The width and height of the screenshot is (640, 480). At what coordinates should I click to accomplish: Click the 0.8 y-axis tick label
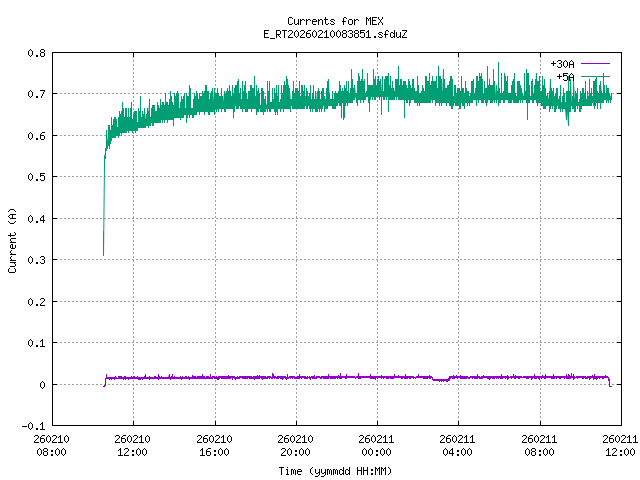click(35, 53)
